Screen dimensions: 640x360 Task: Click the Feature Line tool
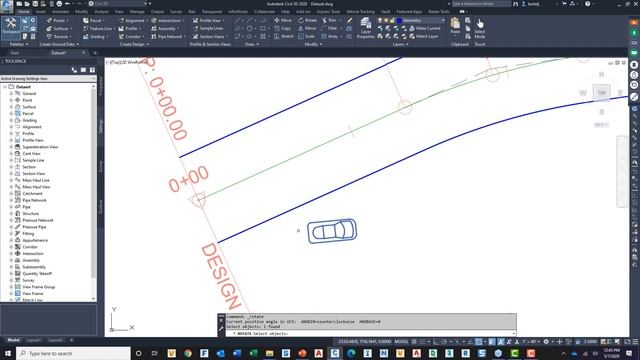tap(98, 29)
